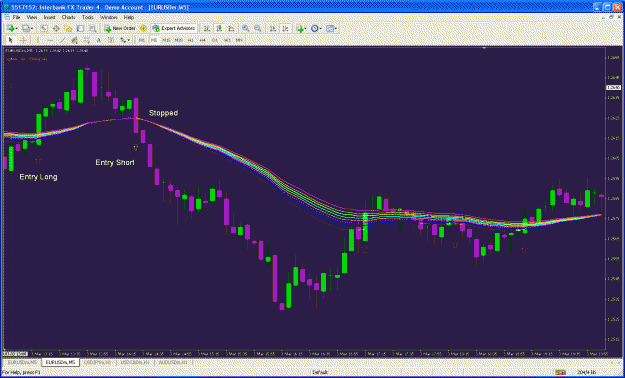This screenshot has width=625, height=378.
Task: Click the 'Default' profile status bar entry
Action: click(x=320, y=372)
